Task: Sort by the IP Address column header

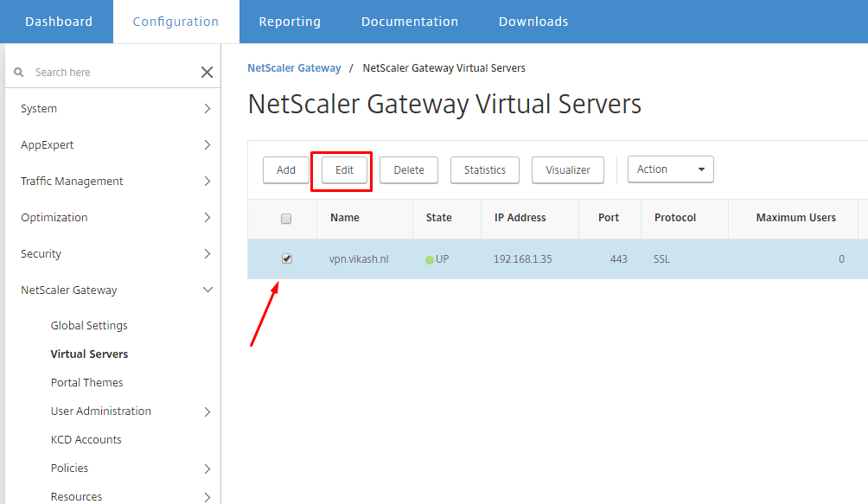Action: (520, 218)
